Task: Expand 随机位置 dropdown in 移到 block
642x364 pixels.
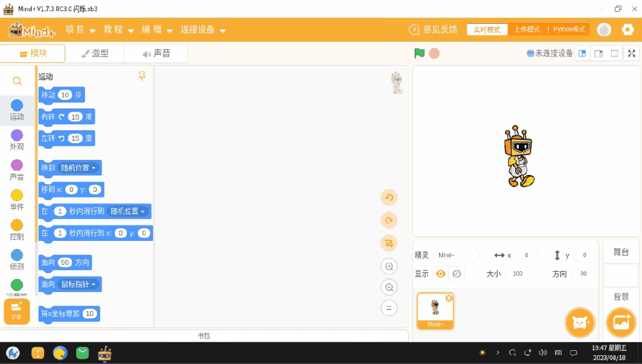Action: tap(78, 168)
